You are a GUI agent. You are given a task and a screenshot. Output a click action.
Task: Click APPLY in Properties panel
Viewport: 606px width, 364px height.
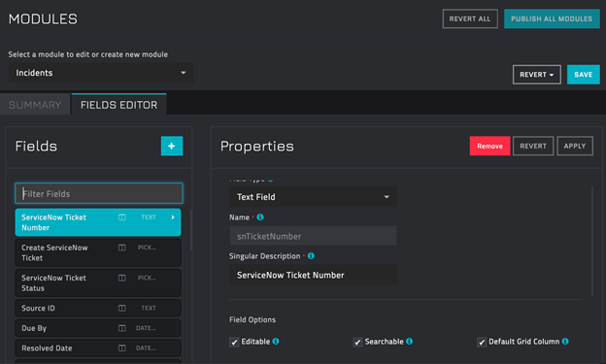pyautogui.click(x=575, y=146)
